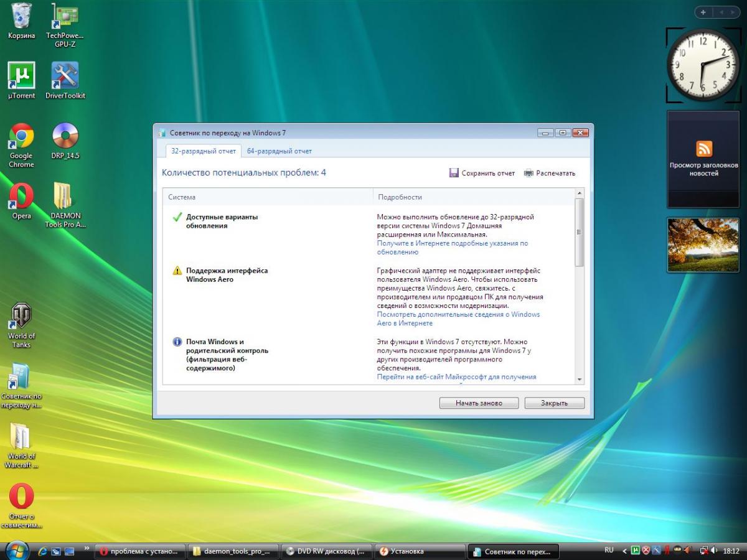Open the µTorrent desktop shortcut
Image resolution: width=747 pixels, height=560 pixels.
(21, 76)
